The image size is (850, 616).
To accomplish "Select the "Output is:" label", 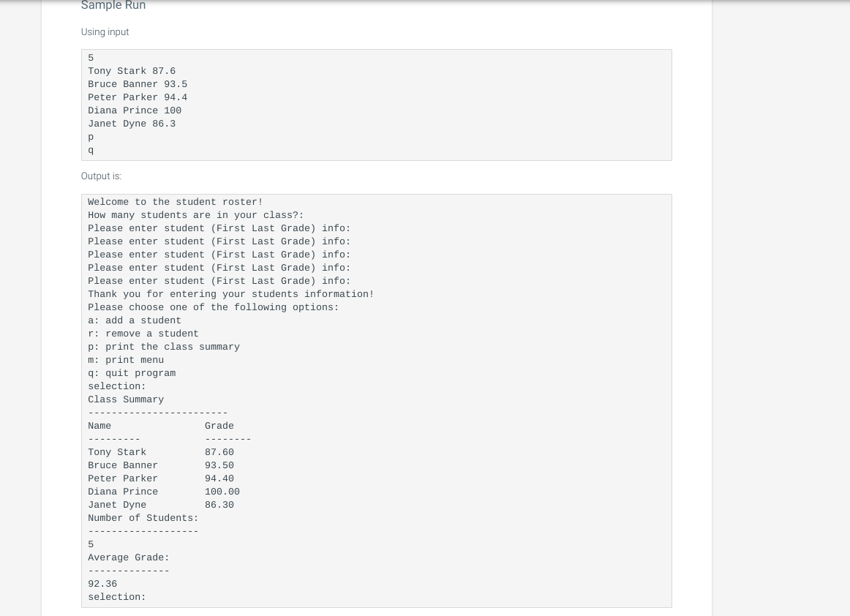I will 101,176.
